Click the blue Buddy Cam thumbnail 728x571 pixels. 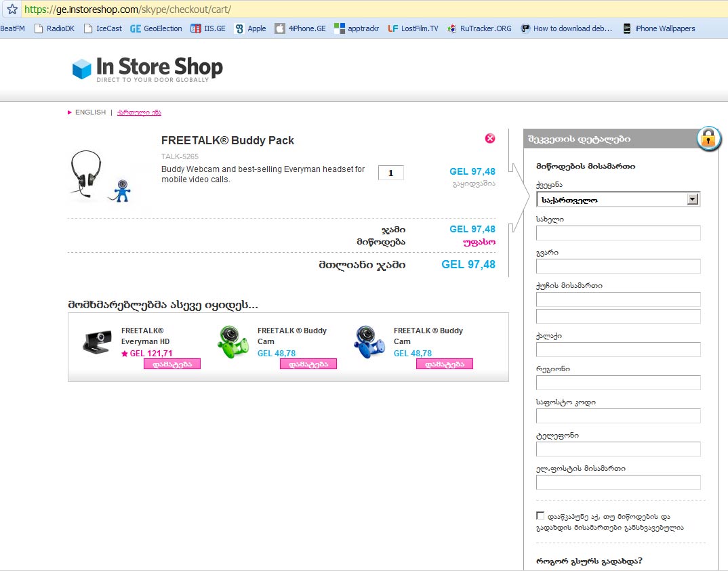(369, 342)
